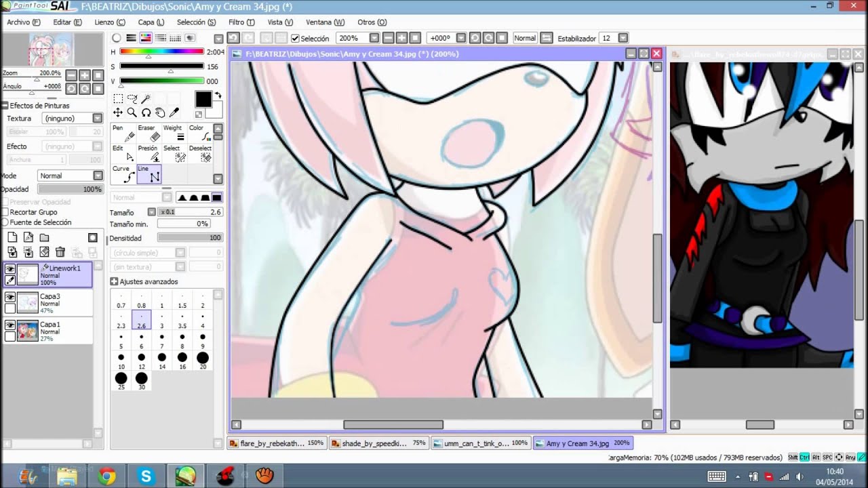This screenshot has width=868, height=488.
Task: Select the Rotate canvas tool
Action: coord(146,113)
